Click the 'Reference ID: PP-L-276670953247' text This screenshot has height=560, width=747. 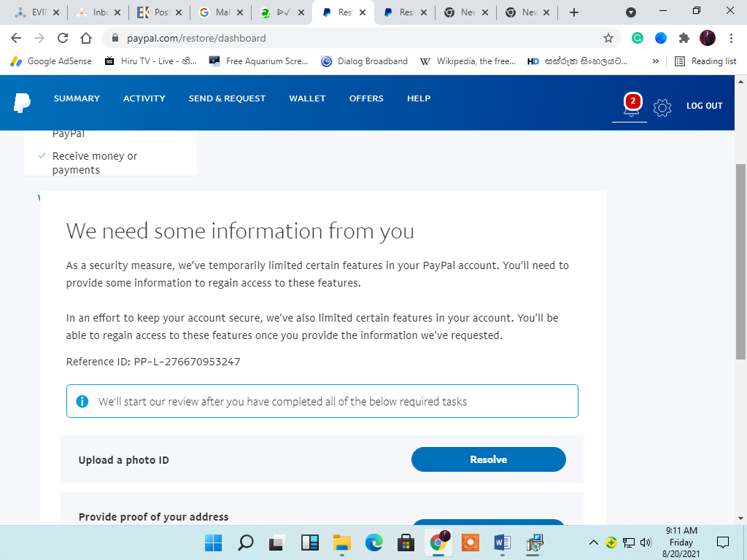pyautogui.click(x=153, y=362)
